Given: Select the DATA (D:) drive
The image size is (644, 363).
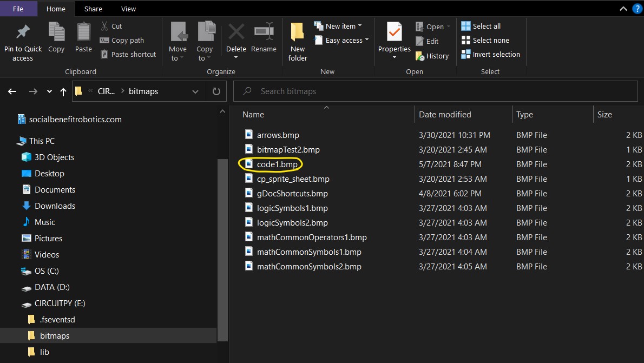Looking at the screenshot, I should pyautogui.click(x=45, y=287).
